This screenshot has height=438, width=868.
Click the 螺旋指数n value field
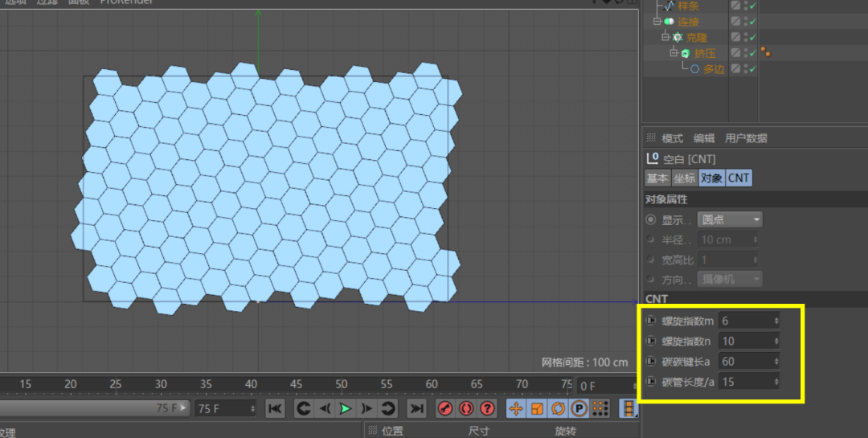click(x=749, y=341)
